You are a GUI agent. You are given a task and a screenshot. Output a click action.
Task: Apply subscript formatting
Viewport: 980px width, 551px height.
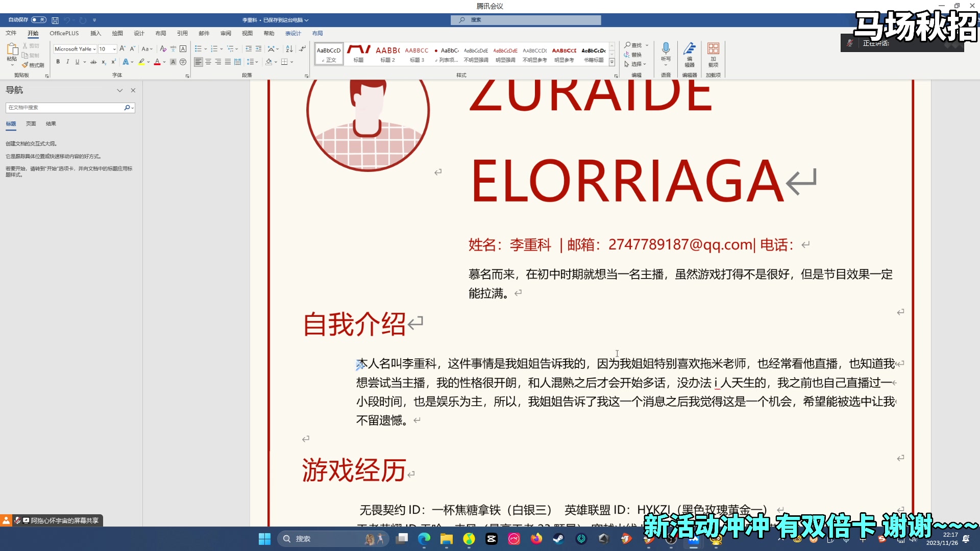[104, 62]
